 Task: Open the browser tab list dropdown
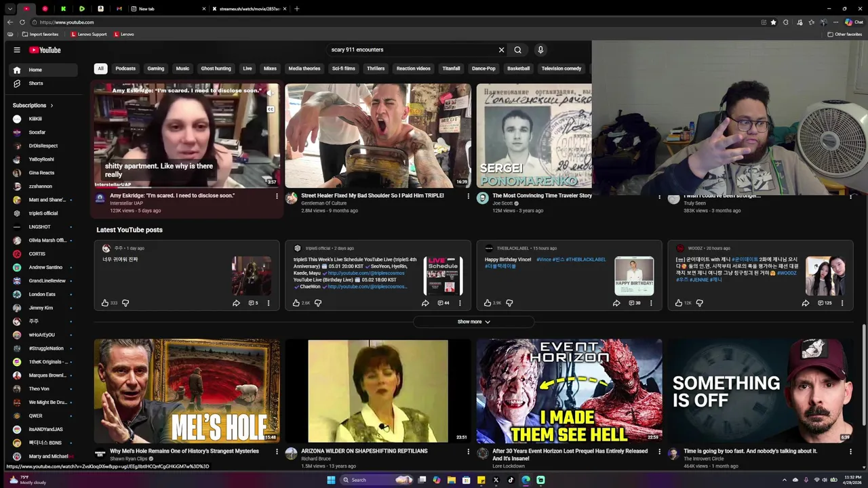pos(9,9)
